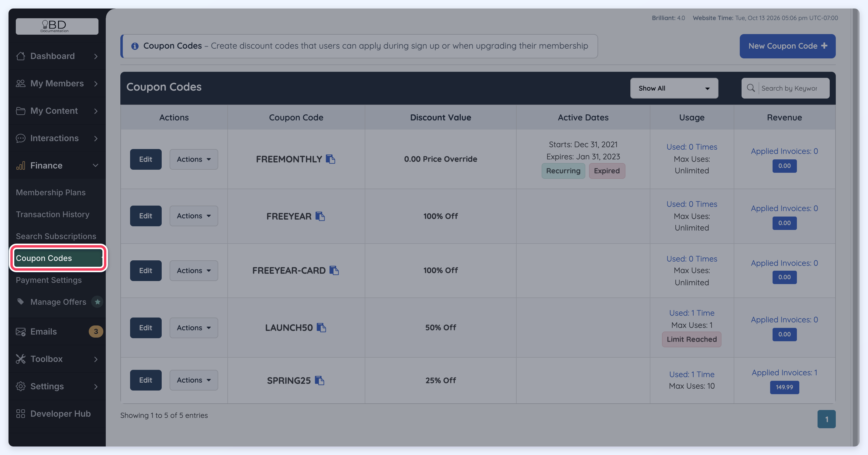The width and height of the screenshot is (868, 455).
Task: Click the Developer Hub grid icon
Action: point(21,414)
